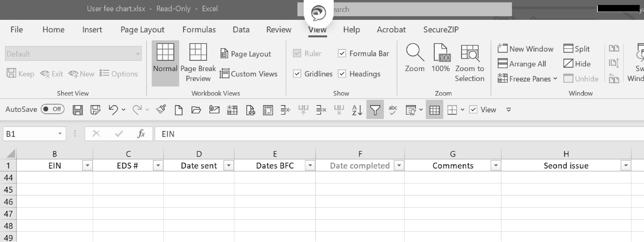Open the EIN column filter dropdown
The height and width of the screenshot is (242, 644).
point(87,166)
